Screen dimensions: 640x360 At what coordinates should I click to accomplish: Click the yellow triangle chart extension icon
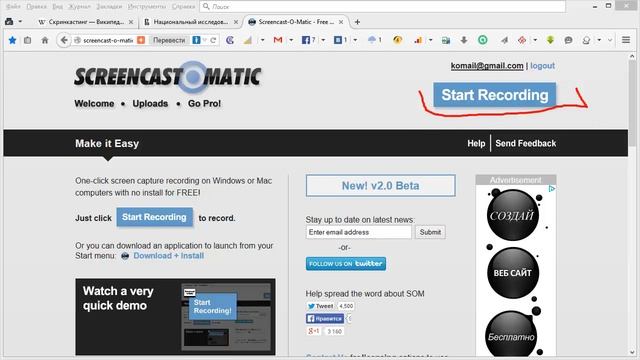(x=248, y=40)
